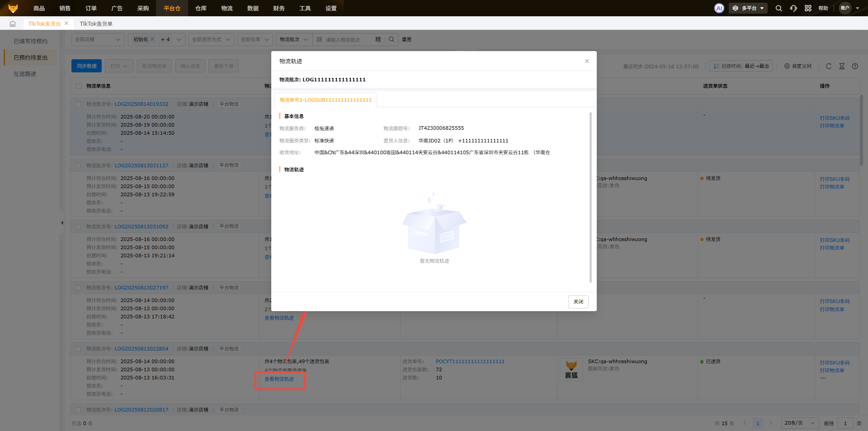Click 确认送货 button
Image resolution: width=868 pixels, height=431 pixels.
pos(190,66)
